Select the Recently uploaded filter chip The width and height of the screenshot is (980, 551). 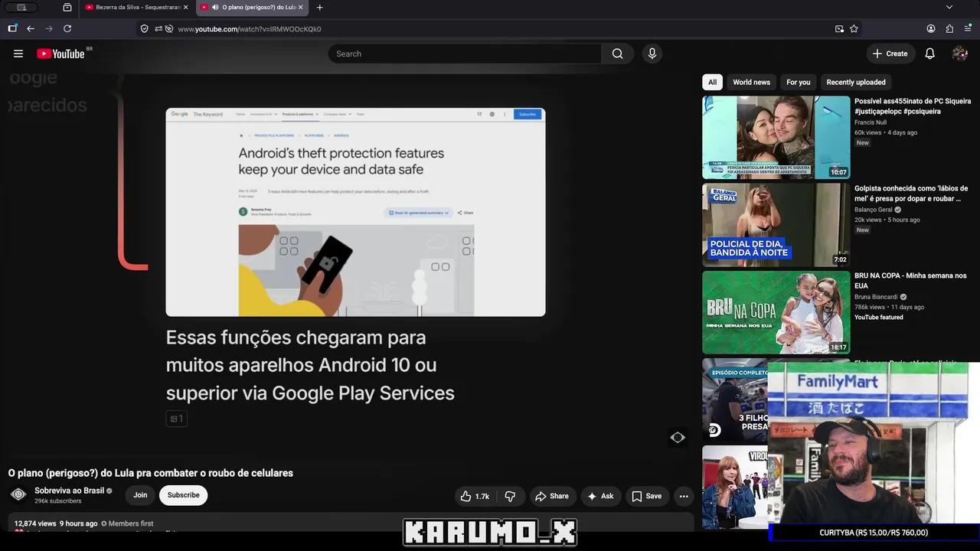tap(856, 82)
